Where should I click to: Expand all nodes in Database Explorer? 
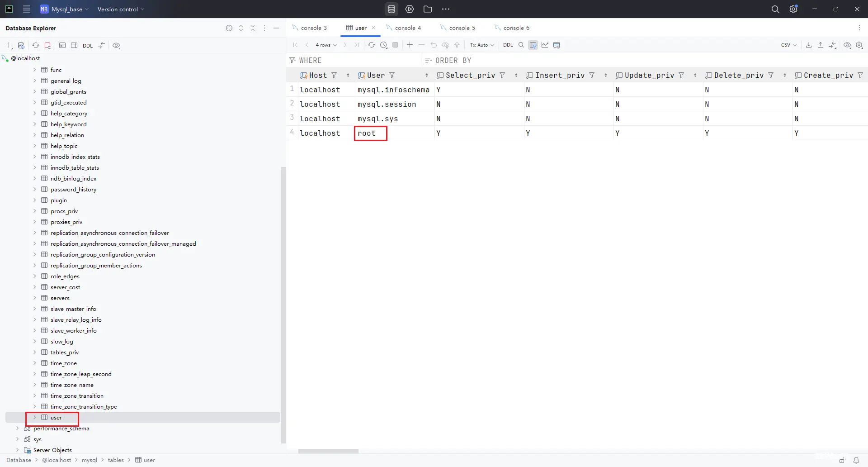(x=241, y=28)
